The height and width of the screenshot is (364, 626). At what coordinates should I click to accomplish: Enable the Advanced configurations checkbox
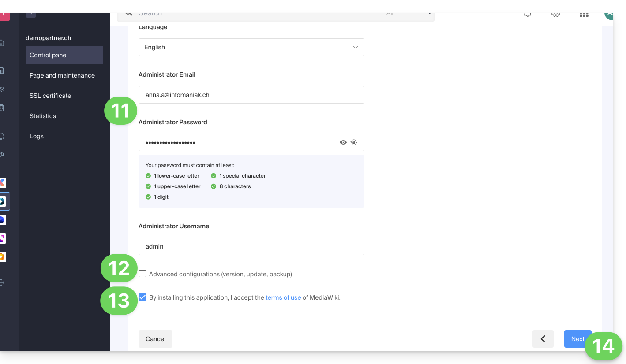point(142,274)
